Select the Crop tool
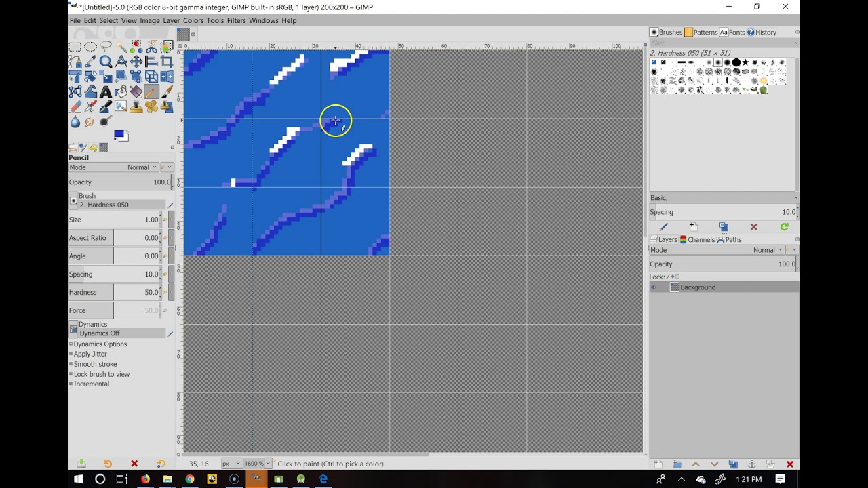Screen dimensions: 868x488 click(x=167, y=62)
